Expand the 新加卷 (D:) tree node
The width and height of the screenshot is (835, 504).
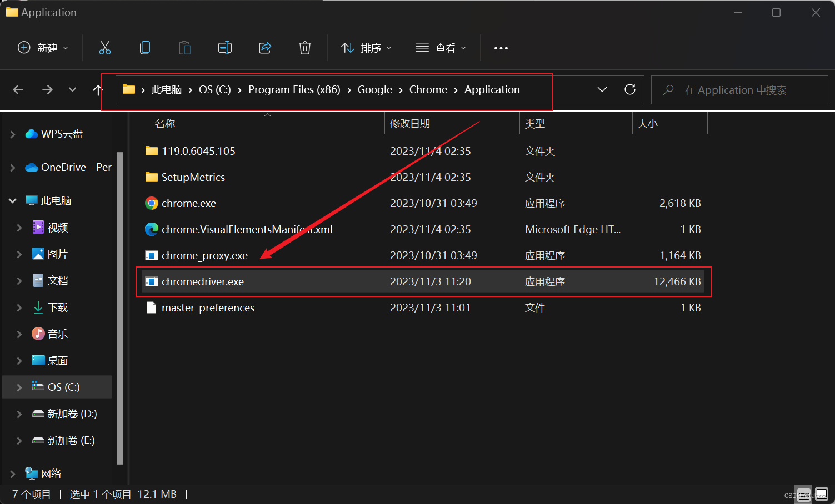tap(19, 414)
